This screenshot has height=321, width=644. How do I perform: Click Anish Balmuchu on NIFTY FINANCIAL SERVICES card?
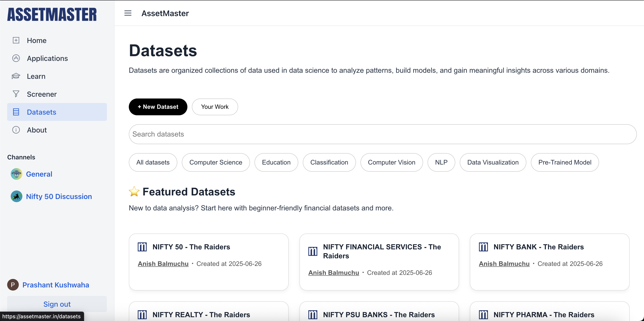point(333,273)
